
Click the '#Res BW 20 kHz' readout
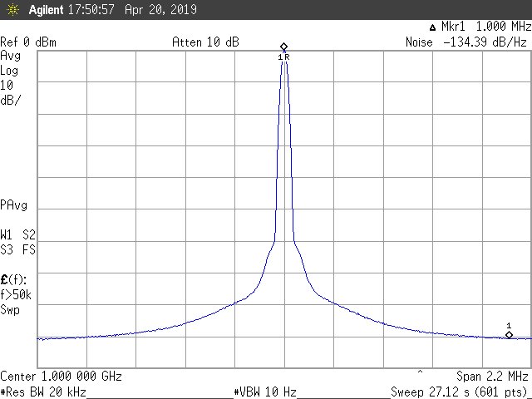pyautogui.click(x=43, y=392)
